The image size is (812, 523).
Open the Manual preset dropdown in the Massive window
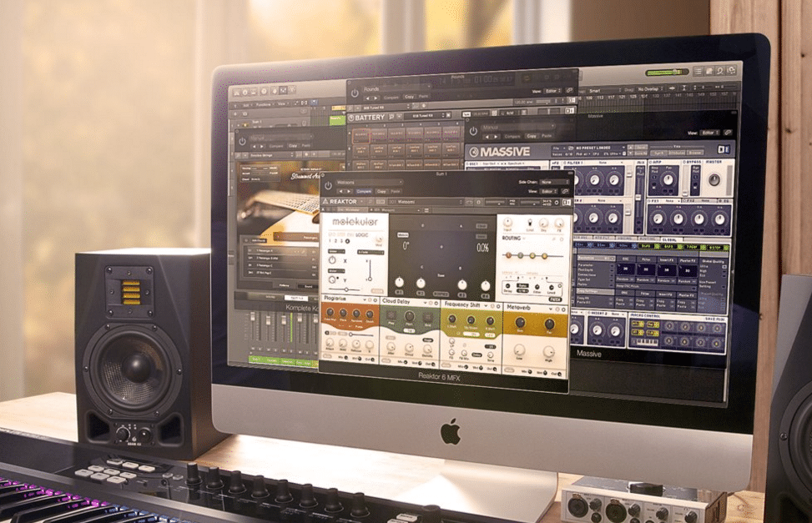[517, 128]
